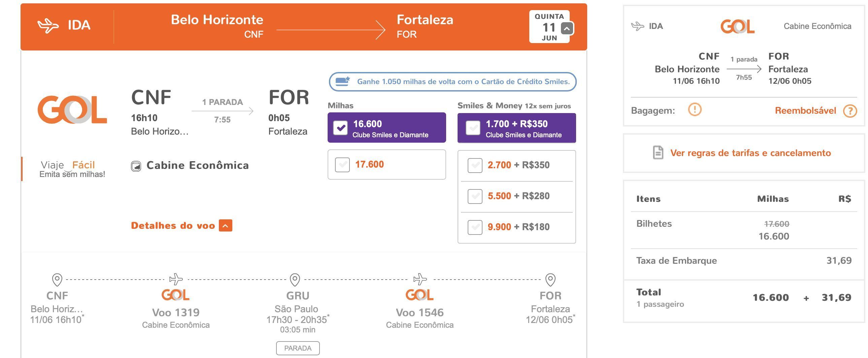Click the document icon beside fare rules
This screenshot has height=358, width=868.
(x=658, y=152)
